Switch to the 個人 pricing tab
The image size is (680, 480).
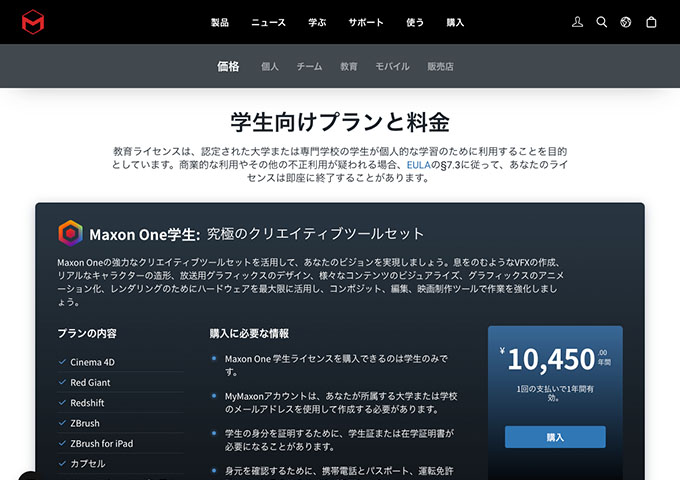click(269, 67)
